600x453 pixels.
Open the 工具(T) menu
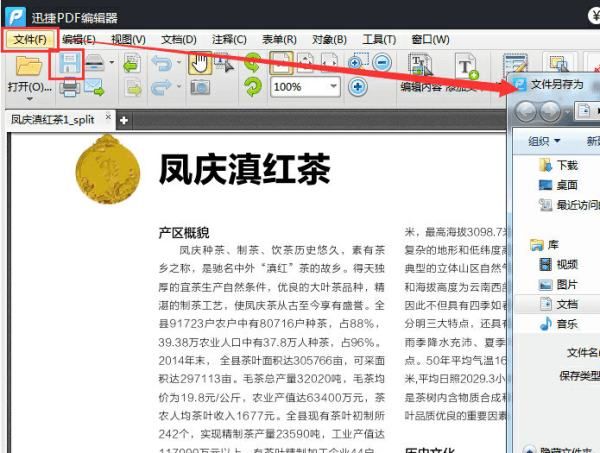(x=379, y=39)
